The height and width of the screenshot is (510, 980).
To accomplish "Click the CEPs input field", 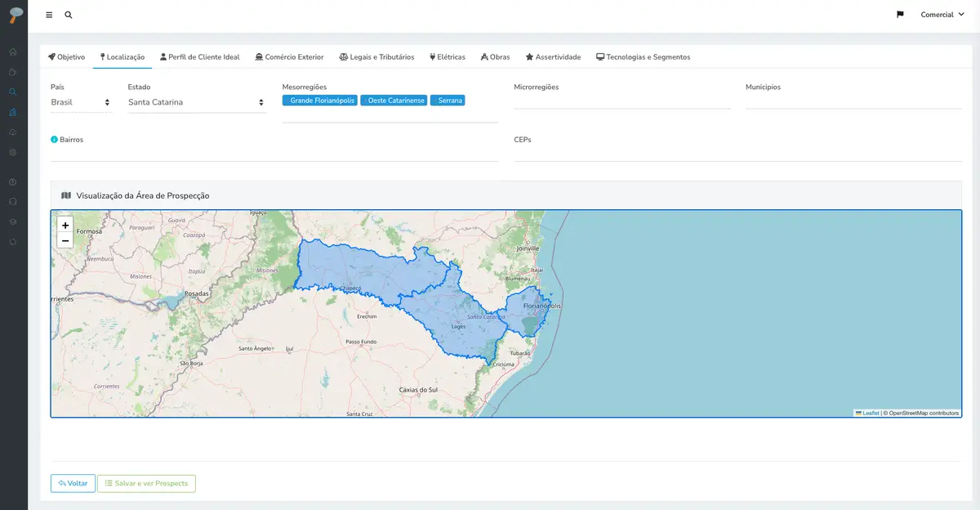I will (x=738, y=154).
